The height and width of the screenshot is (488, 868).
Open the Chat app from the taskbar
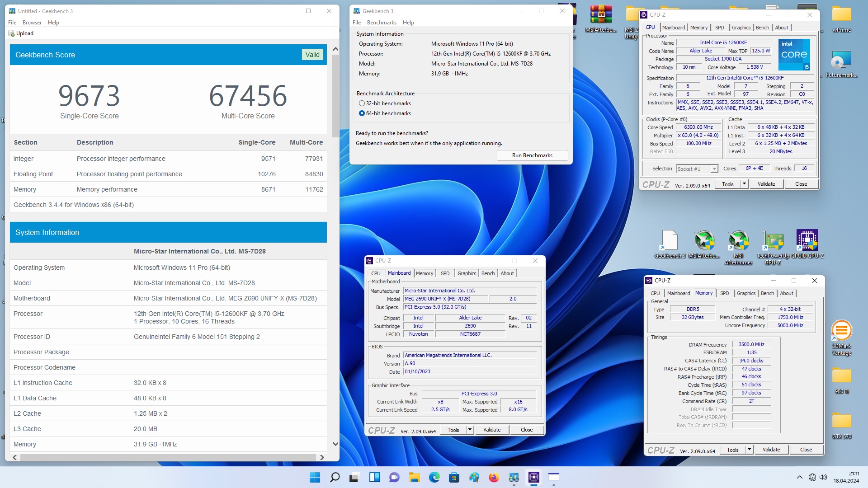click(394, 477)
